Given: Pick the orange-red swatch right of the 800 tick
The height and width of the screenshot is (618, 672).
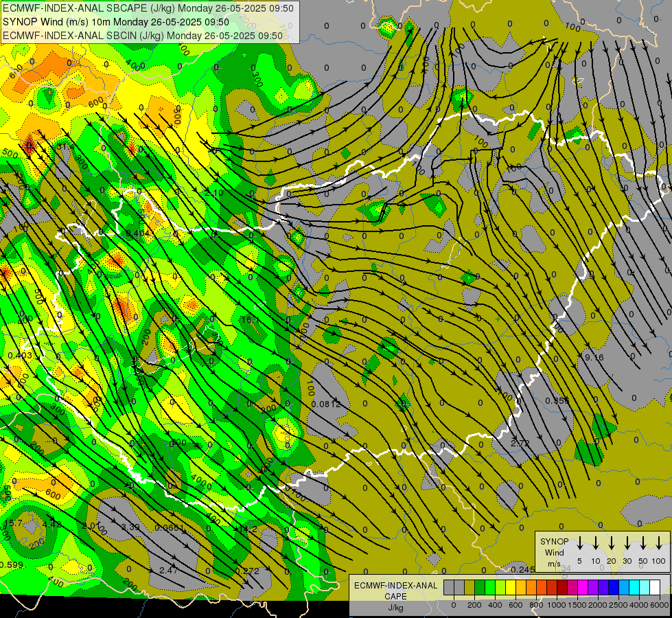Looking at the screenshot, I should click(x=542, y=587).
